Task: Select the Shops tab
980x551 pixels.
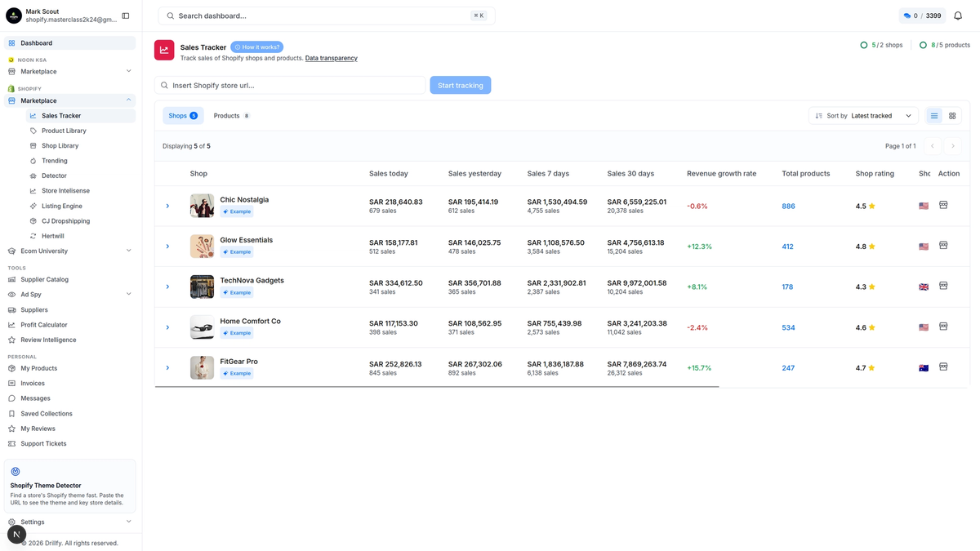Action: point(183,116)
